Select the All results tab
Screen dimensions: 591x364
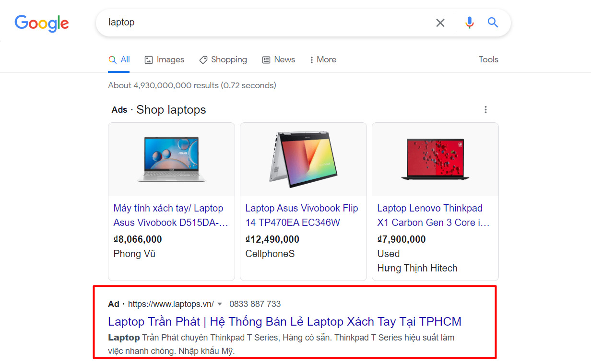tap(119, 60)
